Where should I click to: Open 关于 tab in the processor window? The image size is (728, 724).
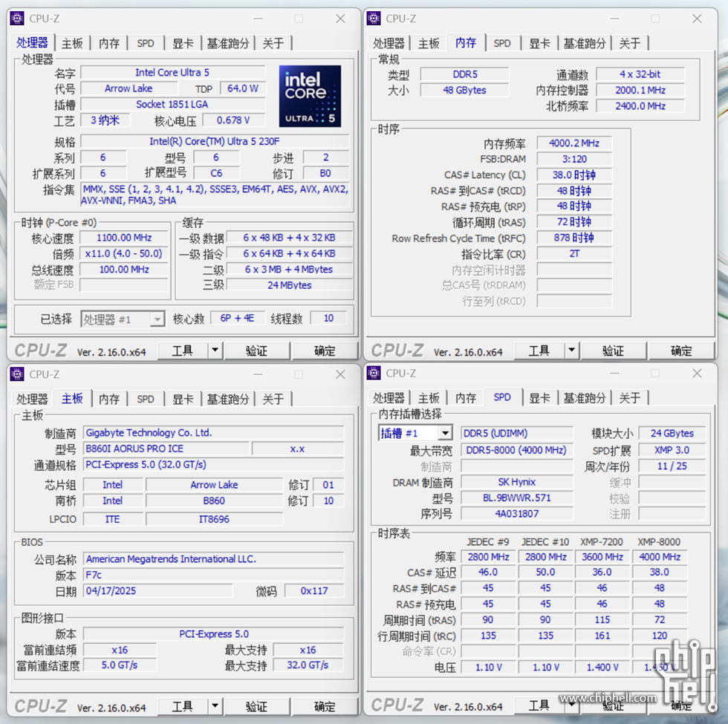click(273, 44)
